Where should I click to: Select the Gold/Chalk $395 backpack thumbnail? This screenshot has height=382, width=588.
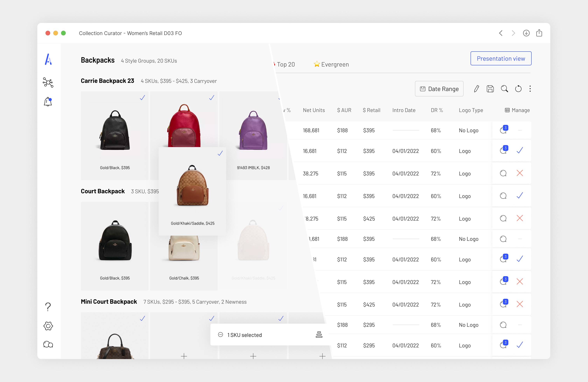click(x=184, y=248)
